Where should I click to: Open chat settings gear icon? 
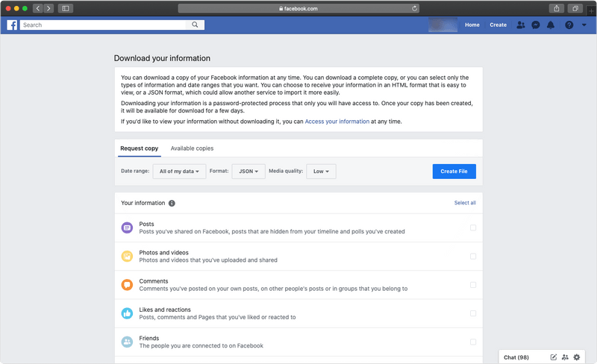pos(577,357)
